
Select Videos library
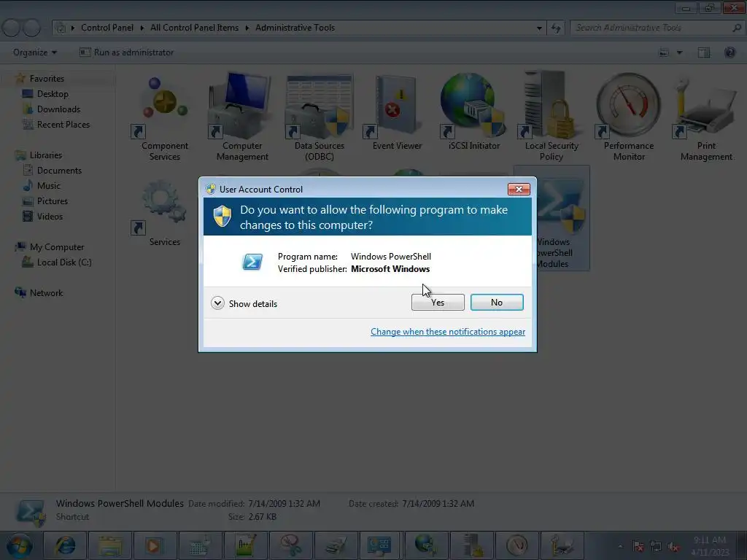50,216
